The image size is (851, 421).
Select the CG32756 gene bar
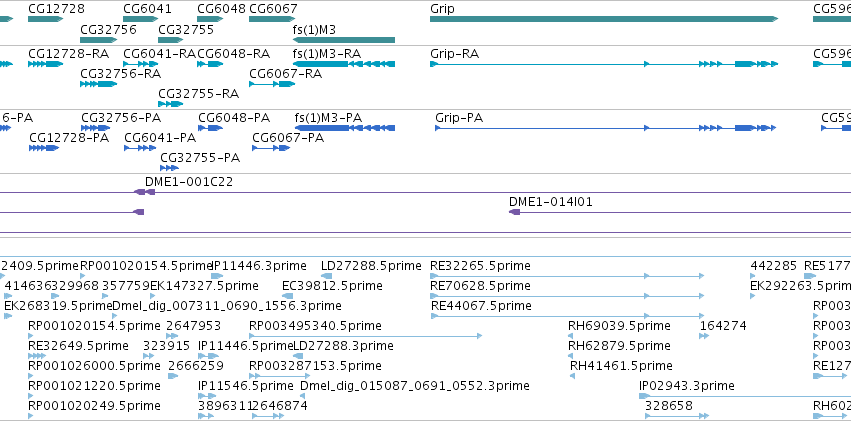click(x=98, y=40)
